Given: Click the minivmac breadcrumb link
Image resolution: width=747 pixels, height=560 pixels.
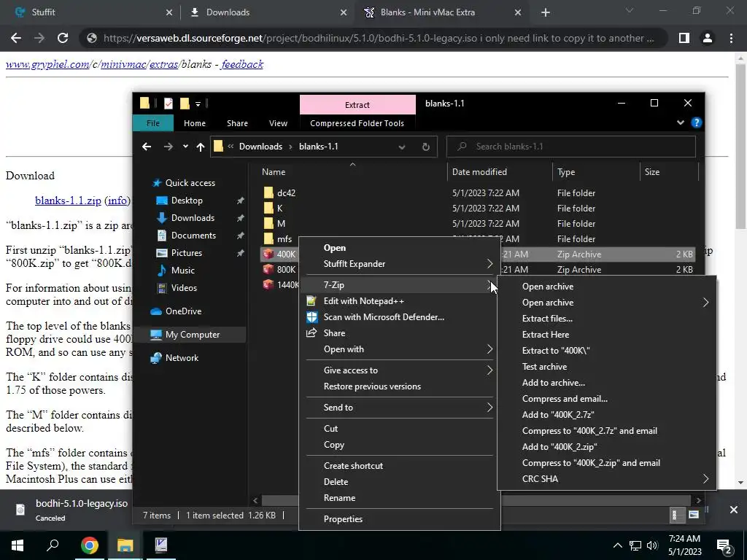Looking at the screenshot, I should click(x=123, y=64).
